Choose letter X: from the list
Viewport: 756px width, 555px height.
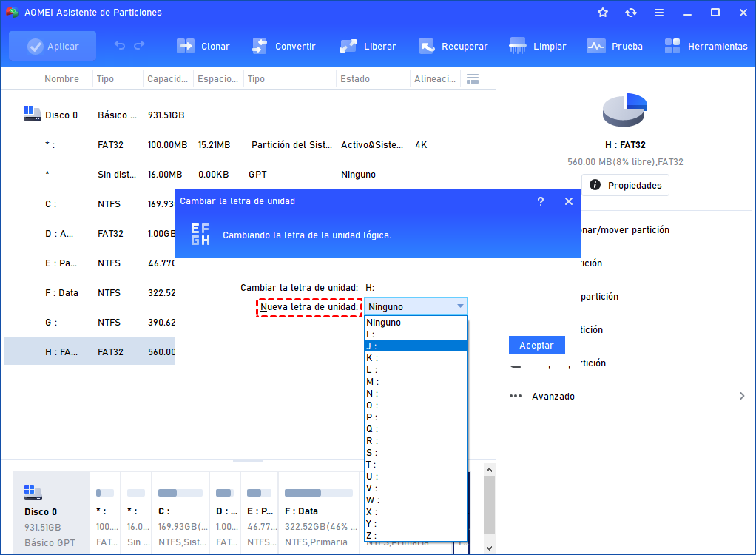click(x=416, y=511)
